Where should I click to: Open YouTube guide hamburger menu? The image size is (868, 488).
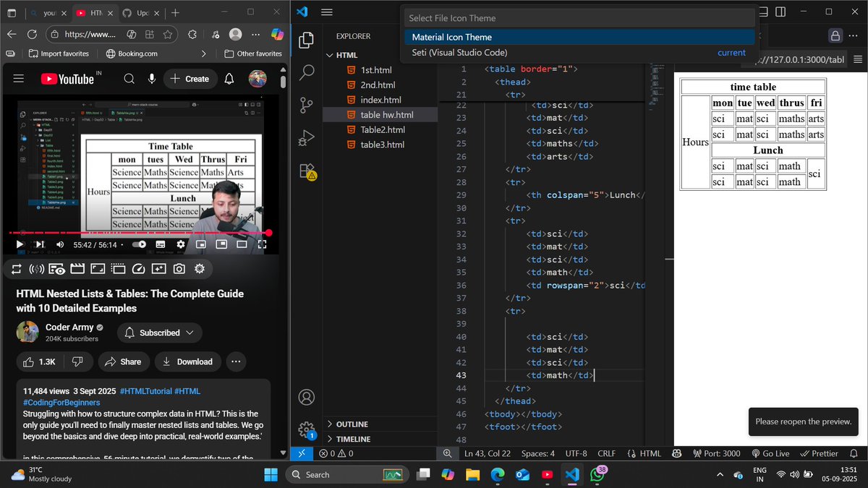click(19, 79)
